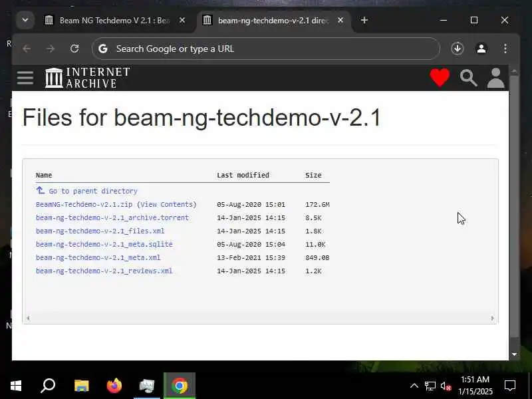Click the file listing's right scroll arrow
The image size is (532, 399).
click(x=492, y=318)
